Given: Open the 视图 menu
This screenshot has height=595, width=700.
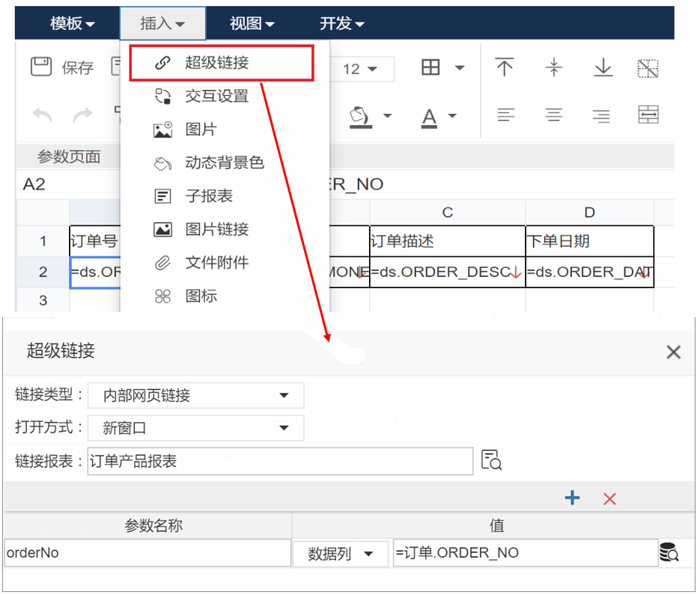Looking at the screenshot, I should click(x=252, y=23).
